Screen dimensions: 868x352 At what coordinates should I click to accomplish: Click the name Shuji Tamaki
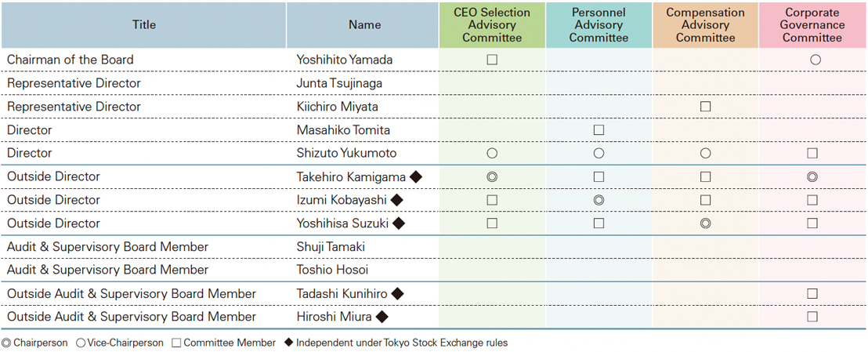click(331, 247)
